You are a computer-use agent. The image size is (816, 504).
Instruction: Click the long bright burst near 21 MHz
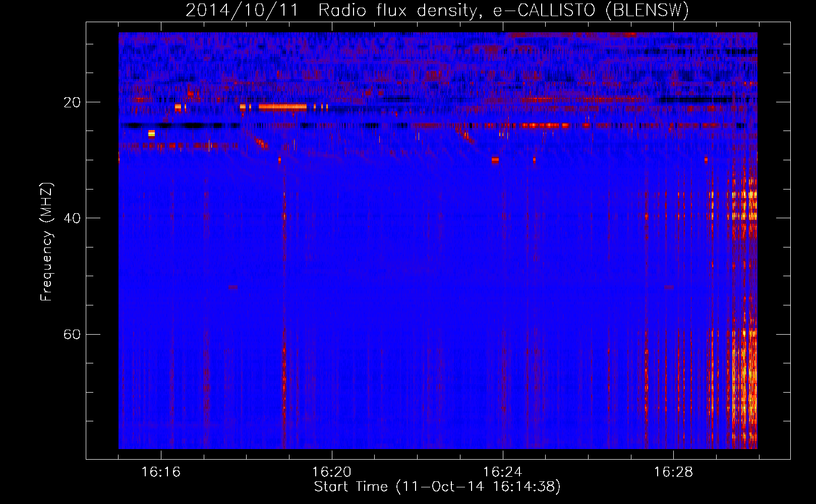[x=282, y=107]
